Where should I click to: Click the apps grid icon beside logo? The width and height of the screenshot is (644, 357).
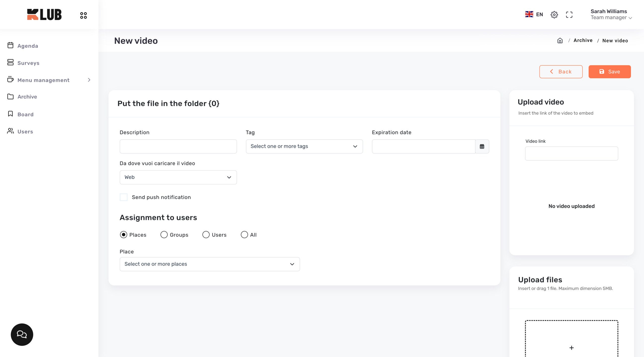point(84,15)
